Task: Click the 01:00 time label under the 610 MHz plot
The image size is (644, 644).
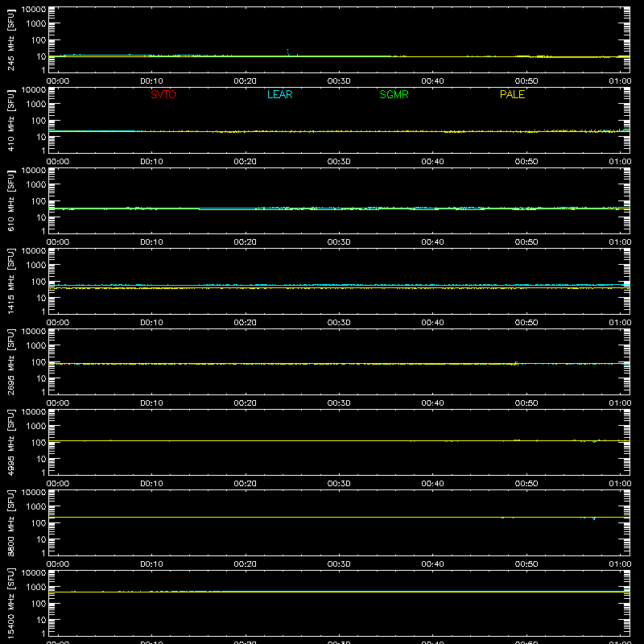Action: (x=620, y=242)
